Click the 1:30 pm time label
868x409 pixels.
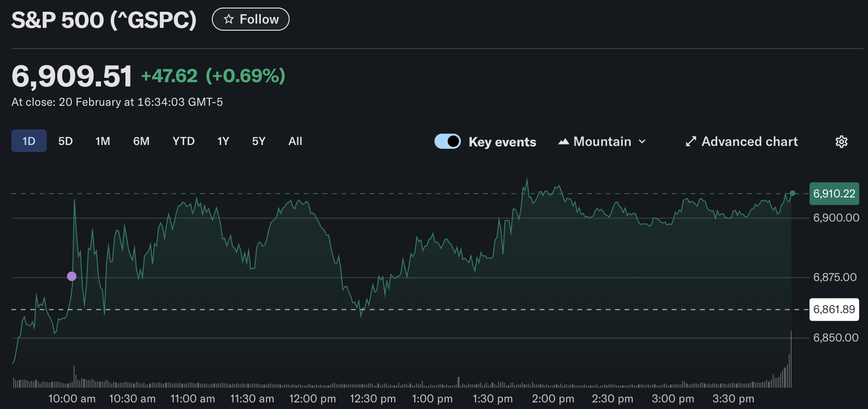pyautogui.click(x=492, y=399)
